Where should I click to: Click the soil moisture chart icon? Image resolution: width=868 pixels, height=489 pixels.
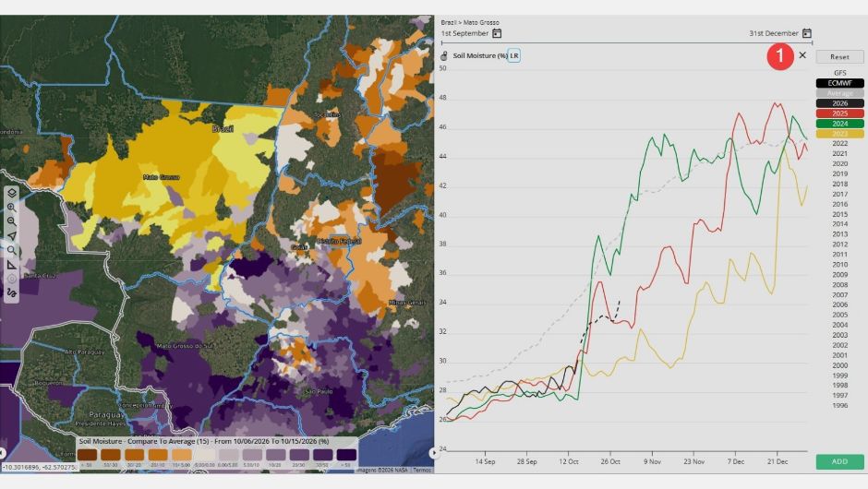pos(444,56)
